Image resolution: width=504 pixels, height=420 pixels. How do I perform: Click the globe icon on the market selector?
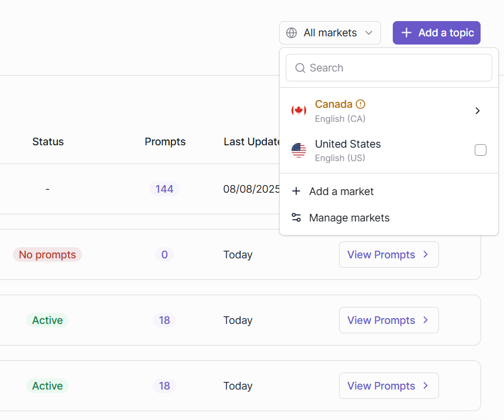click(x=292, y=33)
